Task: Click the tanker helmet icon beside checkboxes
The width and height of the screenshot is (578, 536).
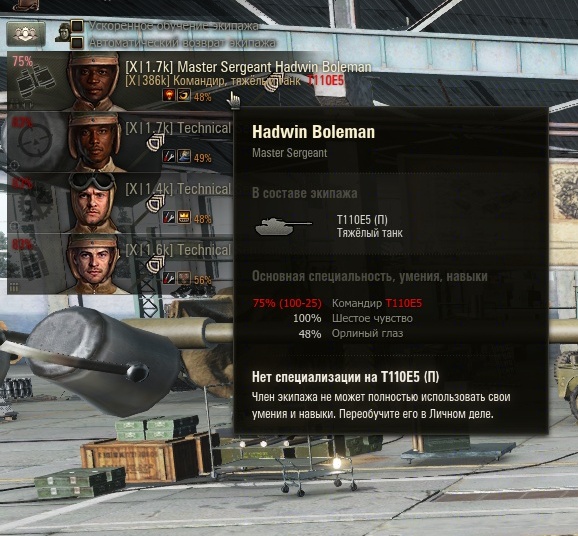Action: (x=63, y=32)
